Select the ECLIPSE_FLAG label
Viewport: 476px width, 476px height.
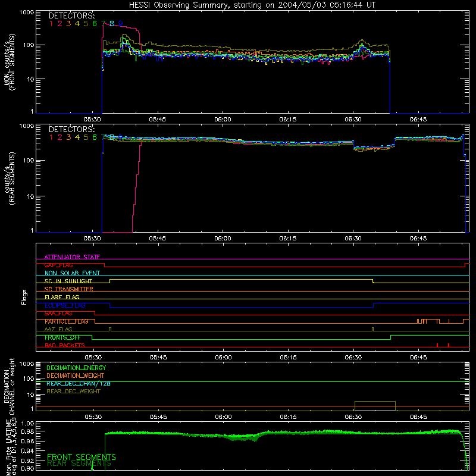click(x=65, y=305)
